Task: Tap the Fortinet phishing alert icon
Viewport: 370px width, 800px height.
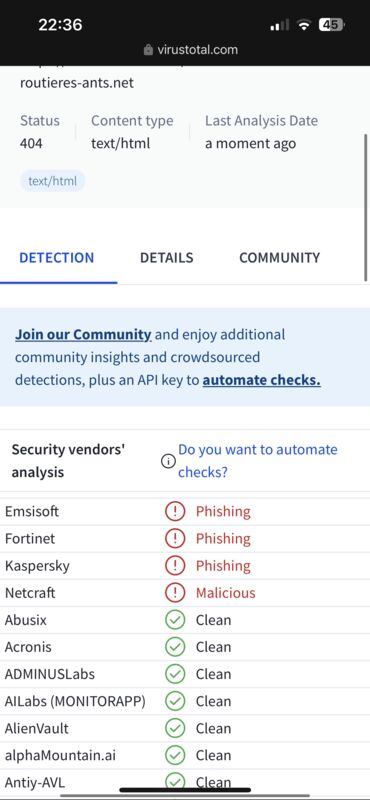Action: click(175, 539)
